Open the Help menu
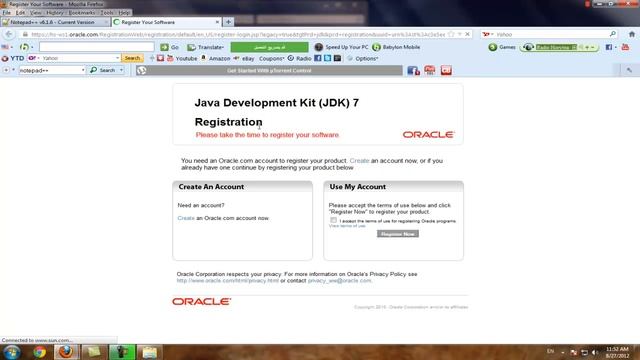 124,13
